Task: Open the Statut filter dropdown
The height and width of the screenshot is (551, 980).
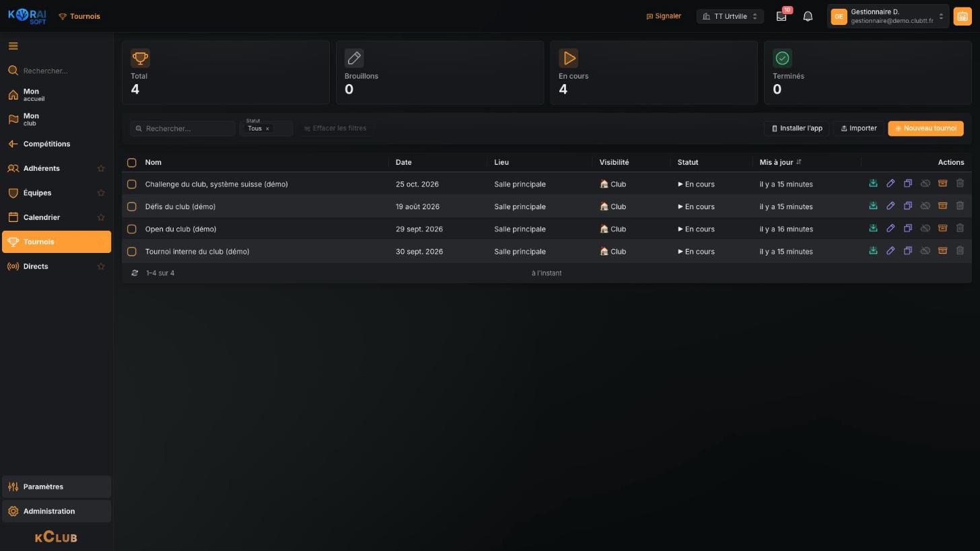Action: pyautogui.click(x=266, y=128)
